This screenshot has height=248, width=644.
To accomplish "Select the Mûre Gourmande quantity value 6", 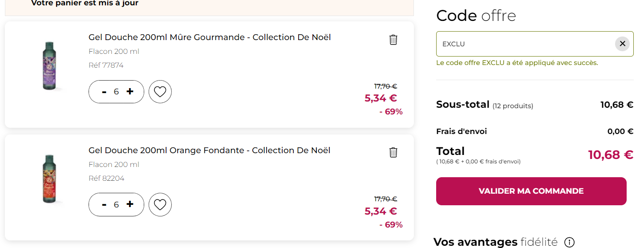I will tap(116, 92).
